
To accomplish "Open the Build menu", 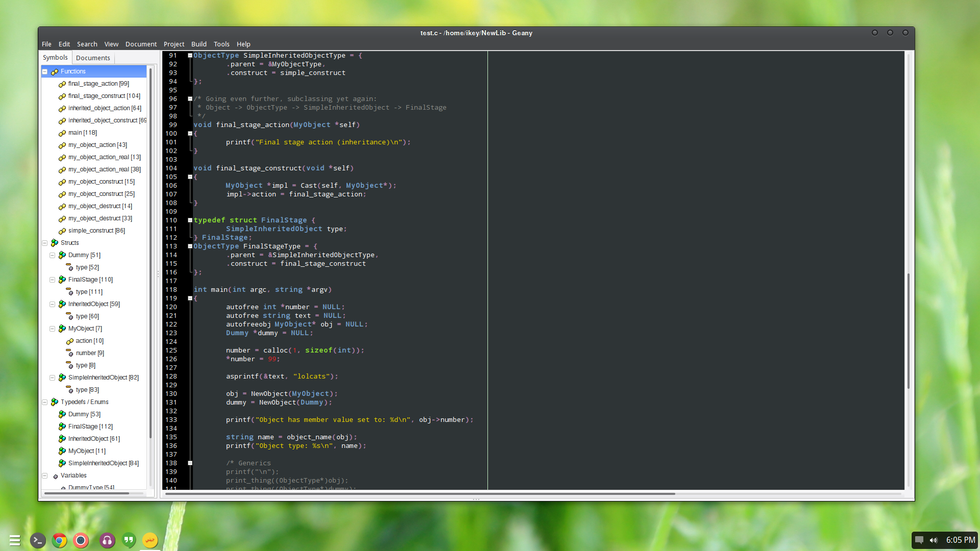I will point(199,44).
